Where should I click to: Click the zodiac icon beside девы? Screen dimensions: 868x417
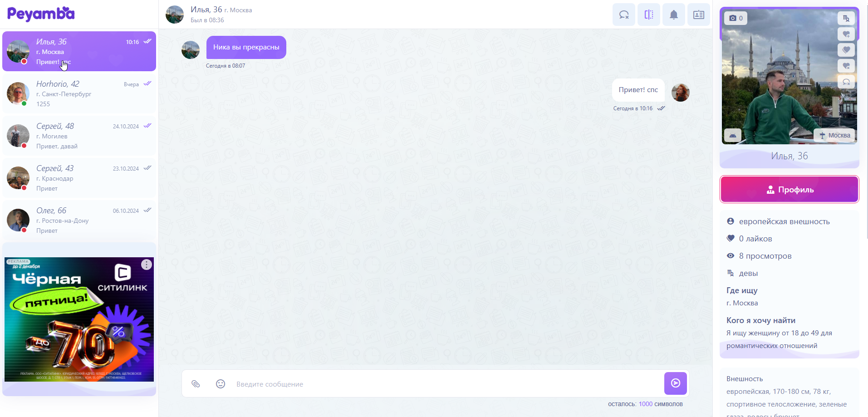tap(731, 273)
